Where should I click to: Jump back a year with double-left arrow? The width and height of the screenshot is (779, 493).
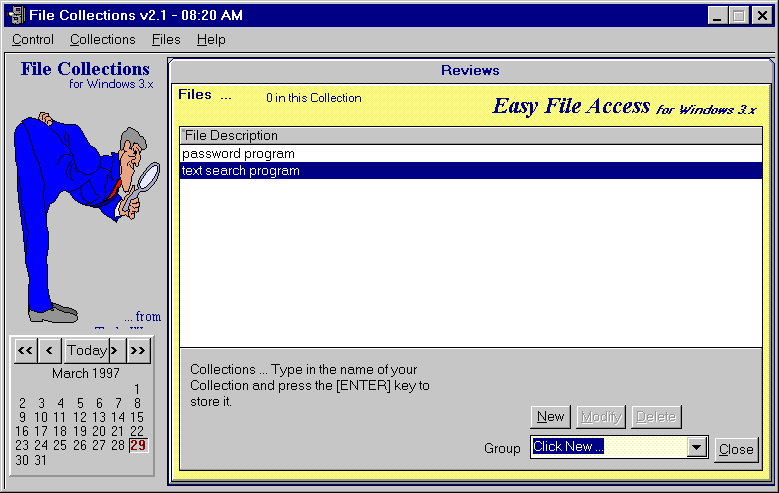[25, 350]
